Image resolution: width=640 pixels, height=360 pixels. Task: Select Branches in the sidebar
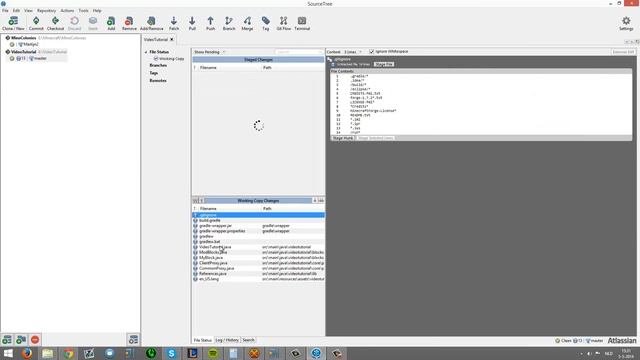[158, 65]
